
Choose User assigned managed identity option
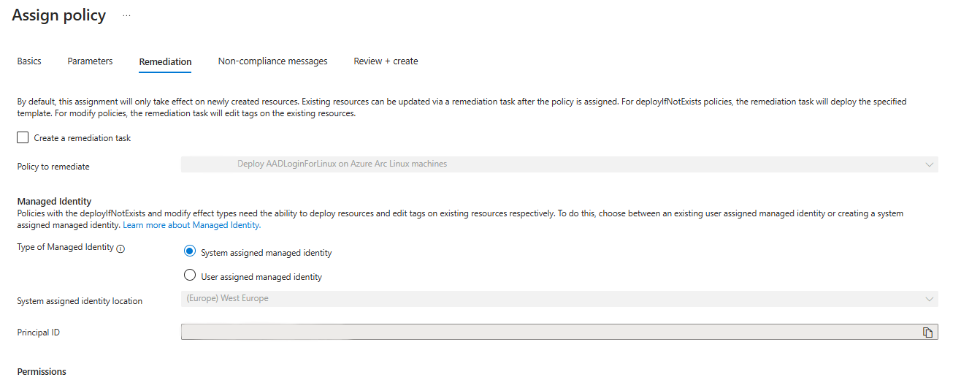(190, 275)
